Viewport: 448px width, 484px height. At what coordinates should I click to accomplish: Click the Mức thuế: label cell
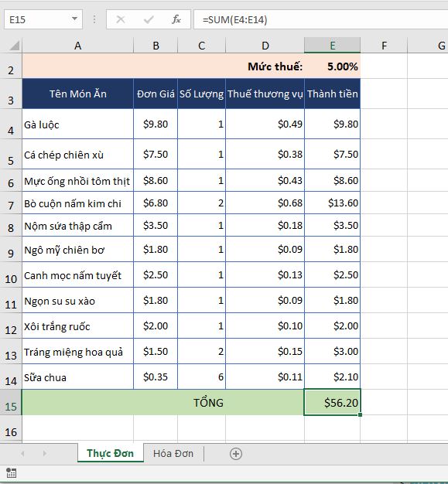[x=275, y=66]
